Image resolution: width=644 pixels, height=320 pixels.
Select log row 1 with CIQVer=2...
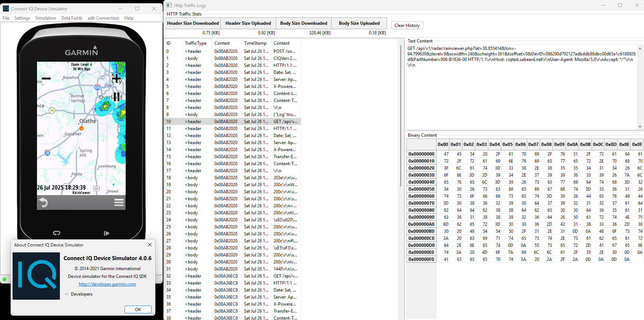coord(233,58)
